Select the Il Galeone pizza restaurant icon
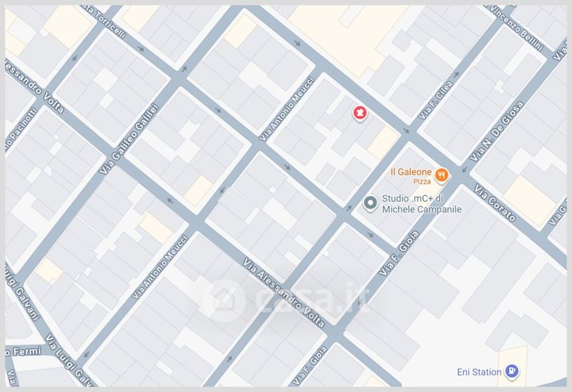Image resolution: width=572 pixels, height=392 pixels. [x=441, y=175]
